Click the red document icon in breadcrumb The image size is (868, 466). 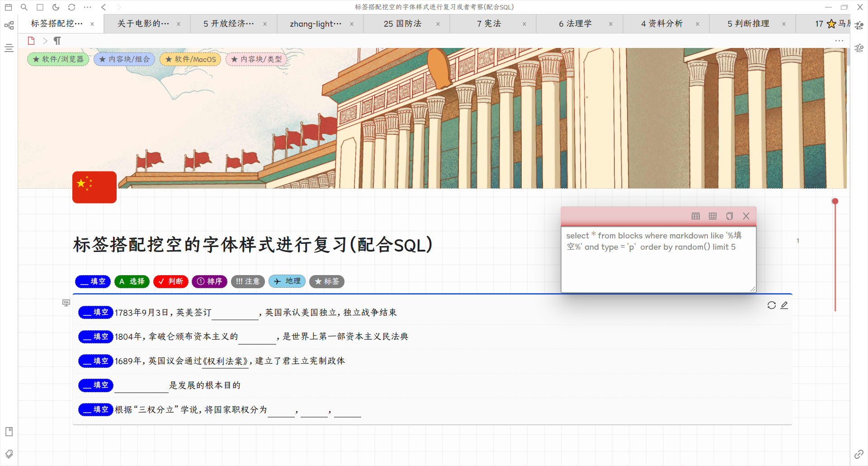(x=31, y=41)
